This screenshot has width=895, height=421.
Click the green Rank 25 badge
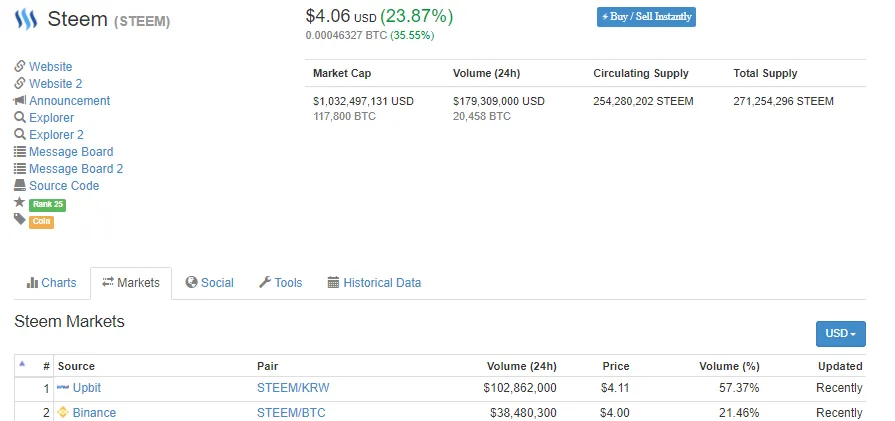click(48, 204)
